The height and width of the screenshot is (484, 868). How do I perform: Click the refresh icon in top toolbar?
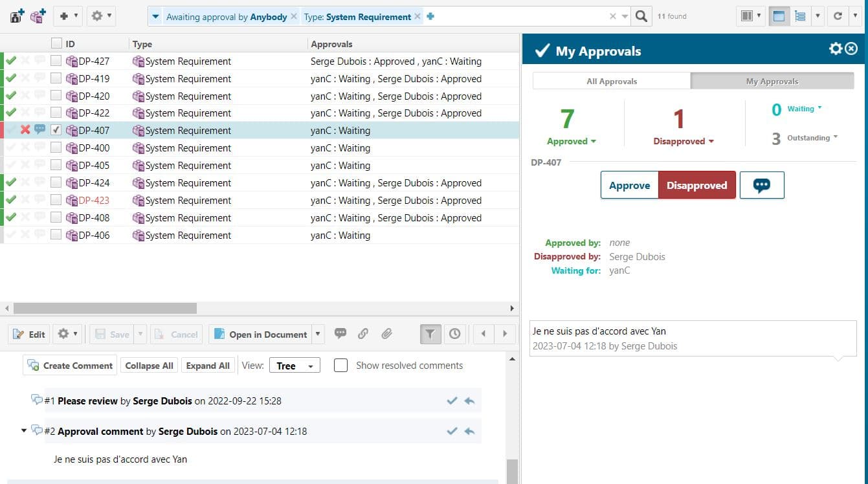[838, 16]
